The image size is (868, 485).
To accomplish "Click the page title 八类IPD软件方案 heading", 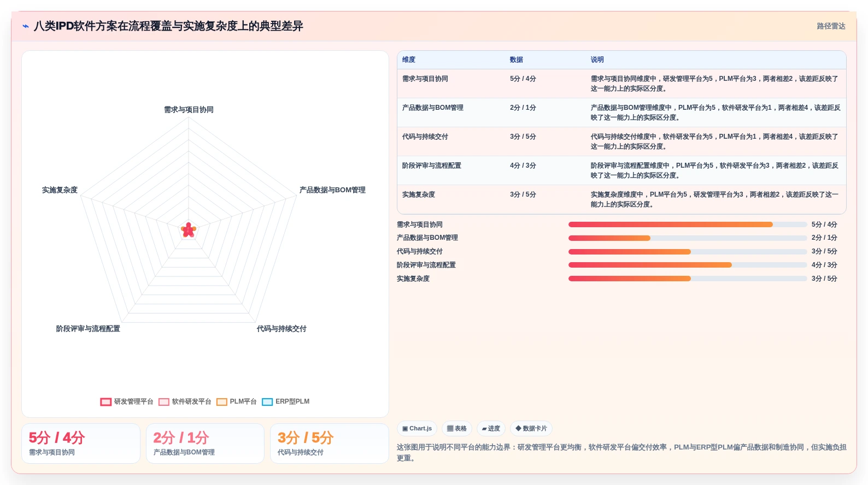I will tap(168, 26).
